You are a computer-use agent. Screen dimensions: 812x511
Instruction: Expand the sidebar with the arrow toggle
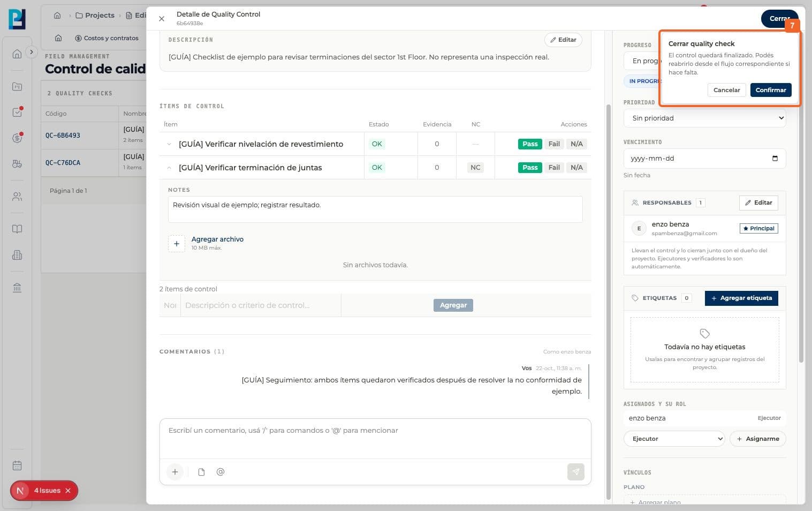click(x=32, y=52)
